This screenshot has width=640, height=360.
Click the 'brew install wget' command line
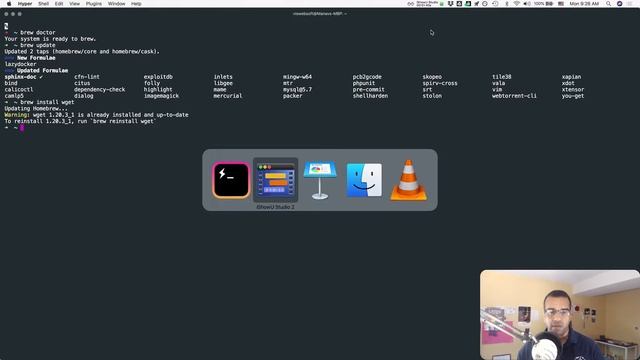tap(47, 102)
